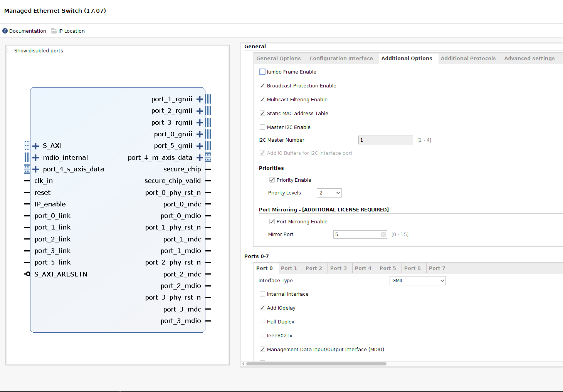Click the mdio_internal bus connector bars
The image size is (563, 392).
(27, 157)
